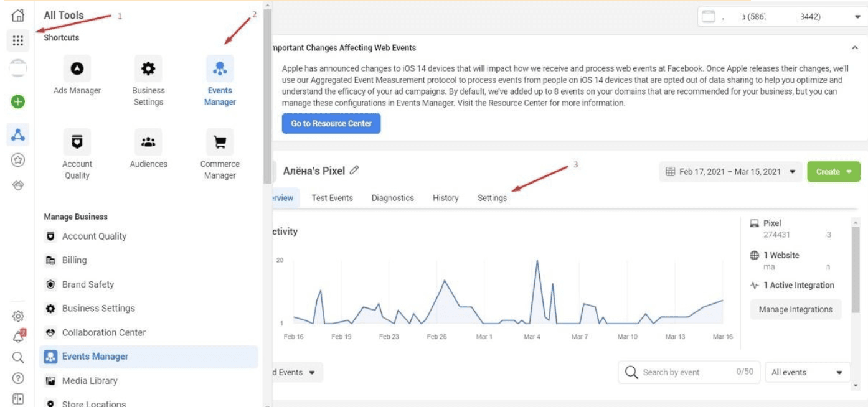The height and width of the screenshot is (407, 868).
Task: Open the All Tools grid menu icon
Action: 18,41
